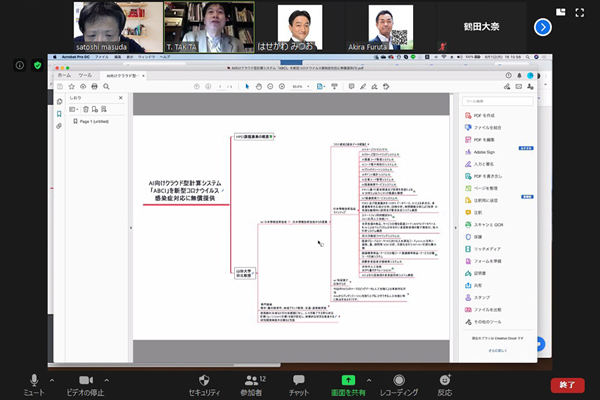
Task: Add a comment note from toolbar
Action: click(x=351, y=87)
